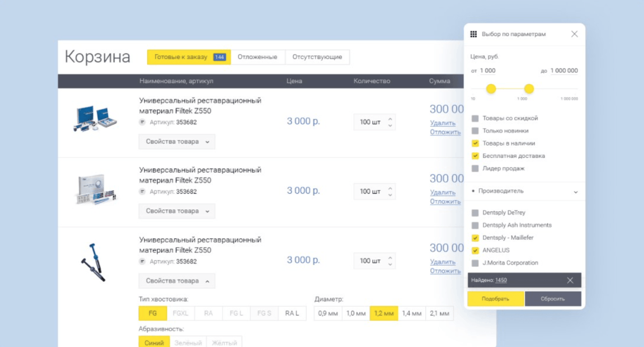This screenshot has height=347, width=644.
Task: Decrease quantity of the first product with down arrow
Action: click(390, 125)
